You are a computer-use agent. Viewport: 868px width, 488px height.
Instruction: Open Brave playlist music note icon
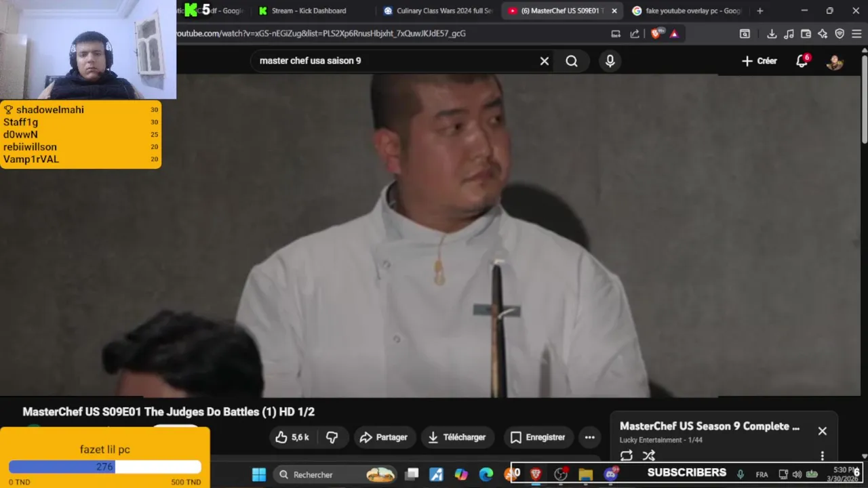point(789,34)
